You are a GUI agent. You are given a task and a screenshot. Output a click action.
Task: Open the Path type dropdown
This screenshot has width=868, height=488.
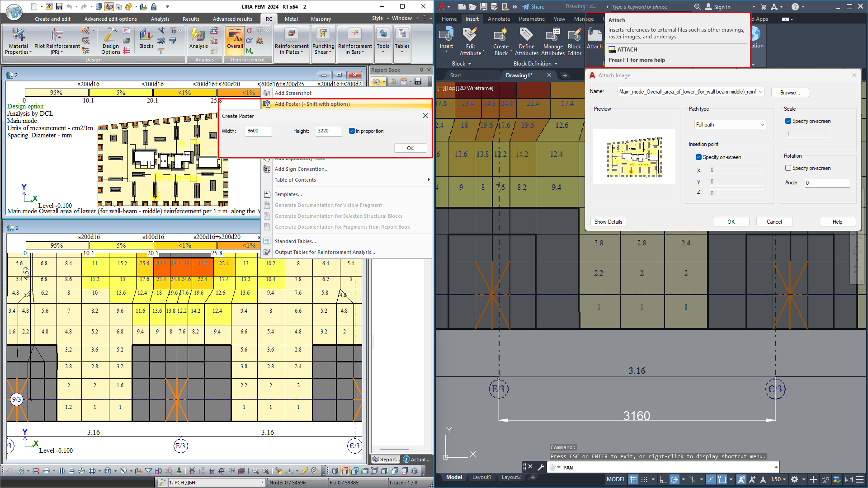(730, 125)
